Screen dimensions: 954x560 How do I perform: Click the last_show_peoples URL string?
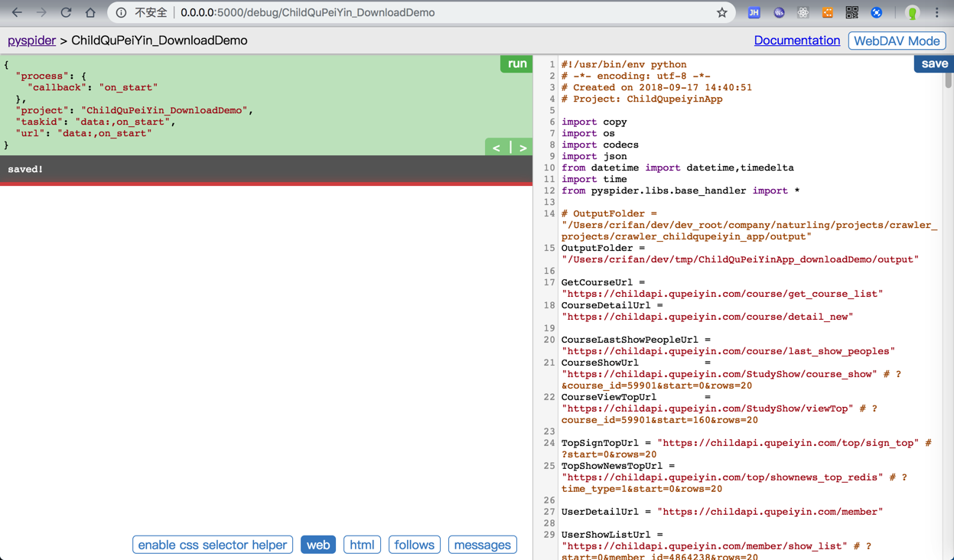point(728,351)
